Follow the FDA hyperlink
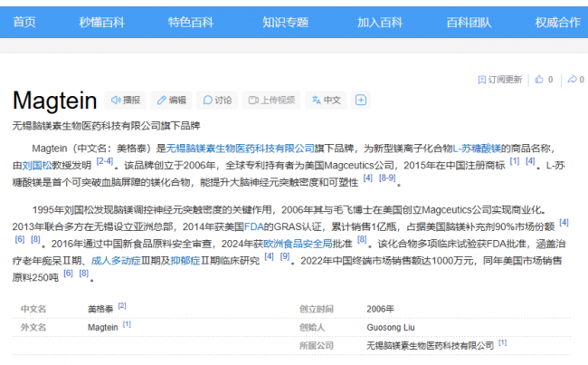588x365 pixels. click(254, 226)
